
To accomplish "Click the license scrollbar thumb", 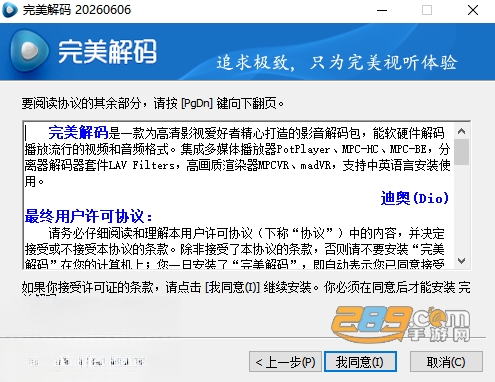I will click(x=462, y=152).
